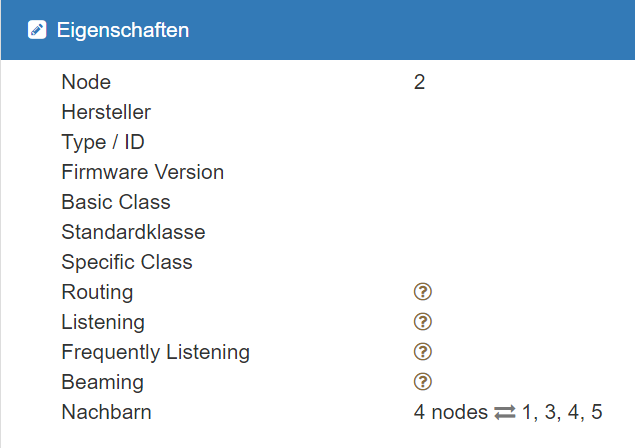This screenshot has height=448, width=635.
Task: Click the Node value 2
Action: [420, 82]
